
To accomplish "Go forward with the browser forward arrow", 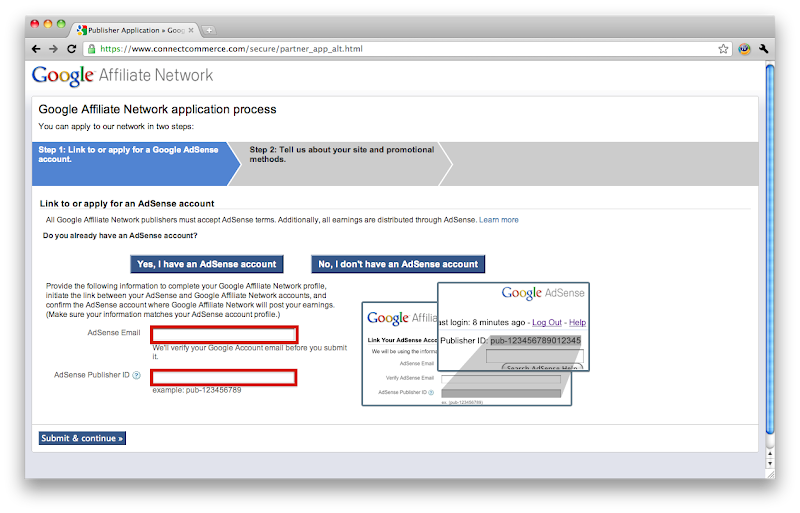I will [54, 49].
